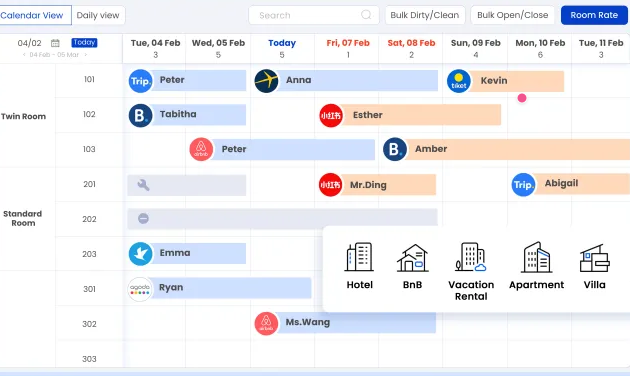This screenshot has width=630, height=376.
Task: Open Bulk Dirty/Clean
Action: pos(425,15)
